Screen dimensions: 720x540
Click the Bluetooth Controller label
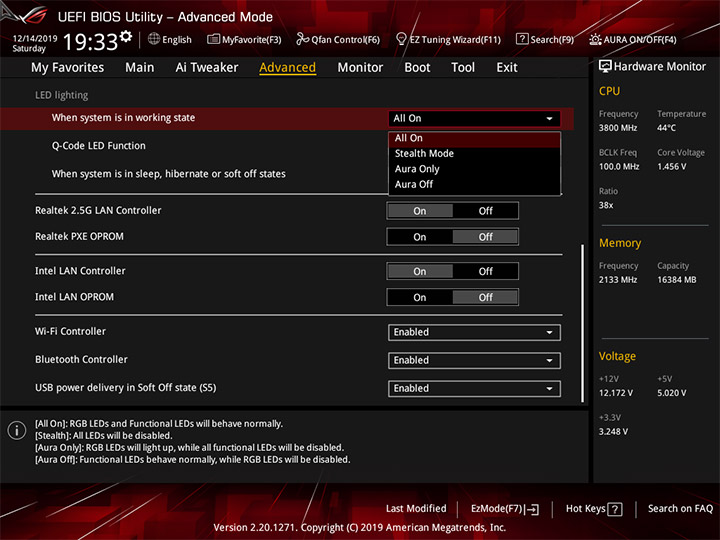coord(81,360)
